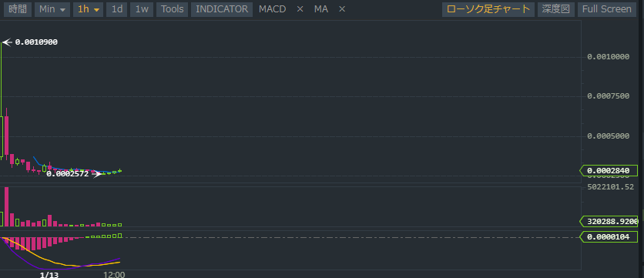Click the 0.0010900 high price marker
Screen dimensions: 644x278
tap(36, 42)
